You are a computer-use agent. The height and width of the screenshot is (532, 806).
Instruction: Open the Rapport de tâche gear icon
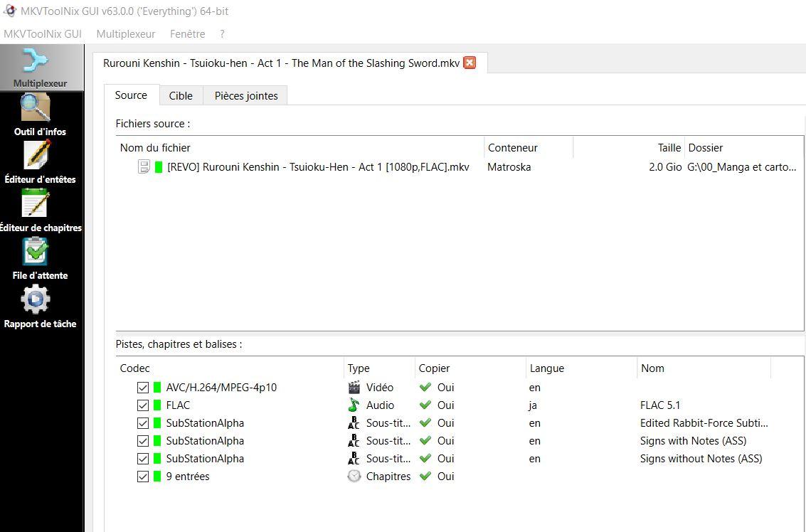pos(36,299)
